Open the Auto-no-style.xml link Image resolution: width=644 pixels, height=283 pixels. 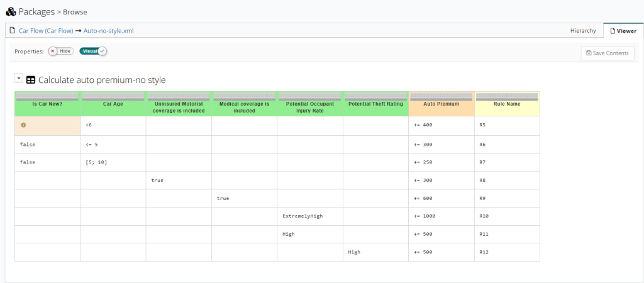(108, 30)
